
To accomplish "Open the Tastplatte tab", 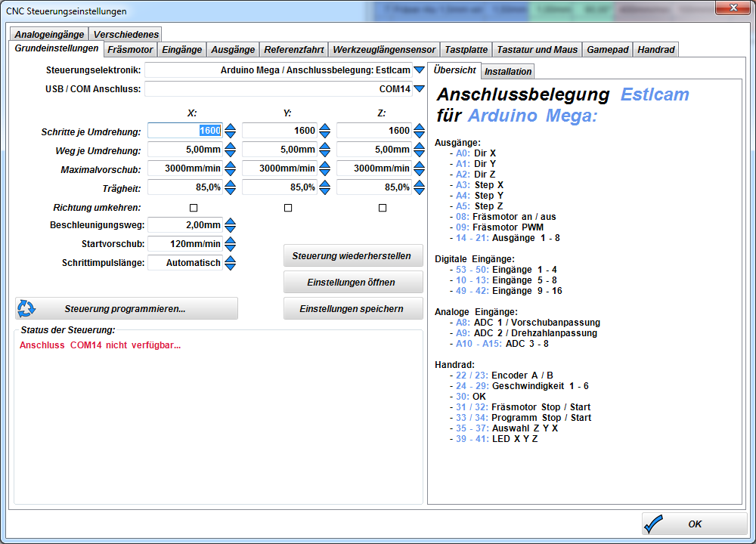I will tap(466, 50).
